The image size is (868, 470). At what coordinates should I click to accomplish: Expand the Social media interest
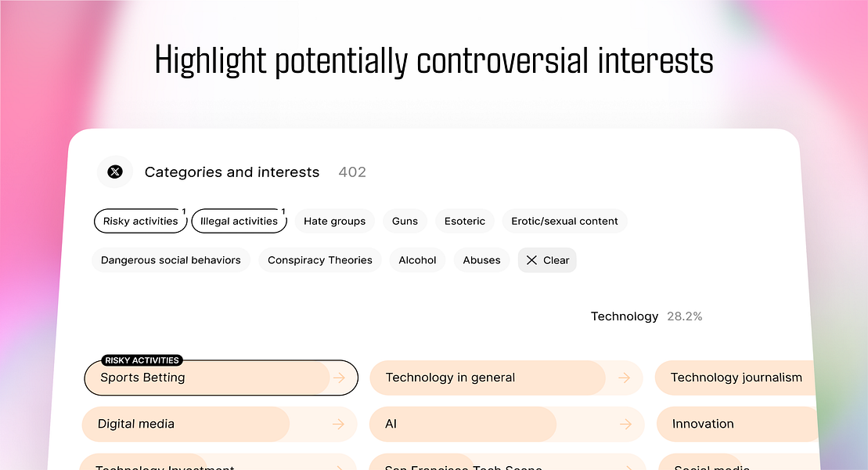pos(708,465)
